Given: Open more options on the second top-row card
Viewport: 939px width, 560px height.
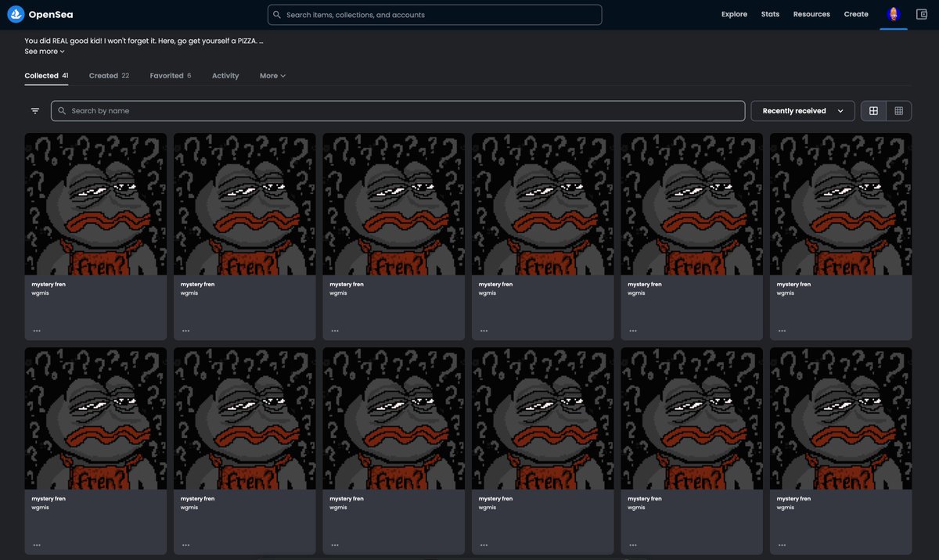Looking at the screenshot, I should coord(185,330).
